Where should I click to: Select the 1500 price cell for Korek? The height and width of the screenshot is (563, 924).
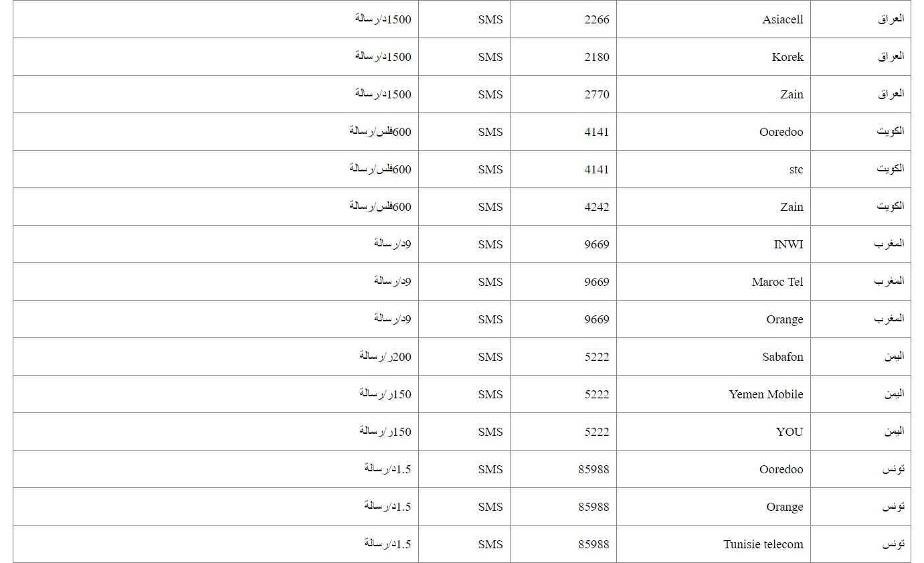[383, 57]
